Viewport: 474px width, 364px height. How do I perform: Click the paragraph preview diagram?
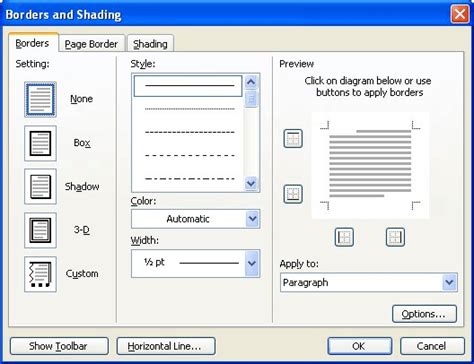pos(370,165)
